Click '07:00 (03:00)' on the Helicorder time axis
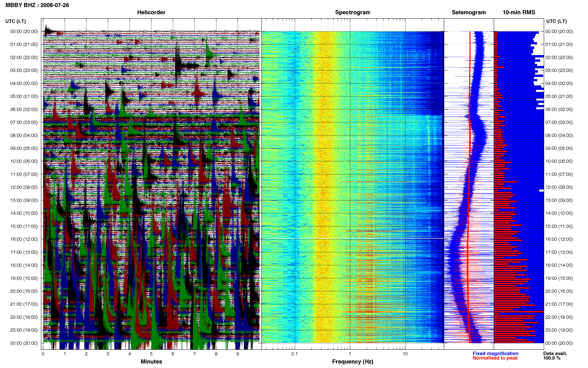The image size is (588, 368). click(x=24, y=122)
